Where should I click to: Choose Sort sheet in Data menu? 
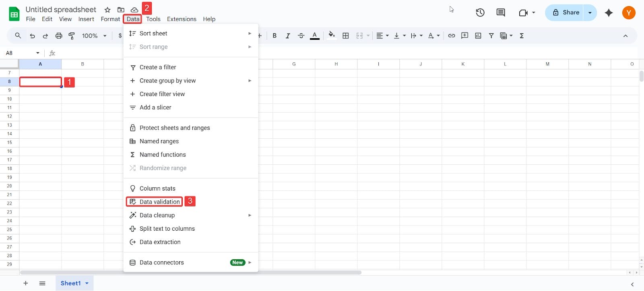pos(191,33)
